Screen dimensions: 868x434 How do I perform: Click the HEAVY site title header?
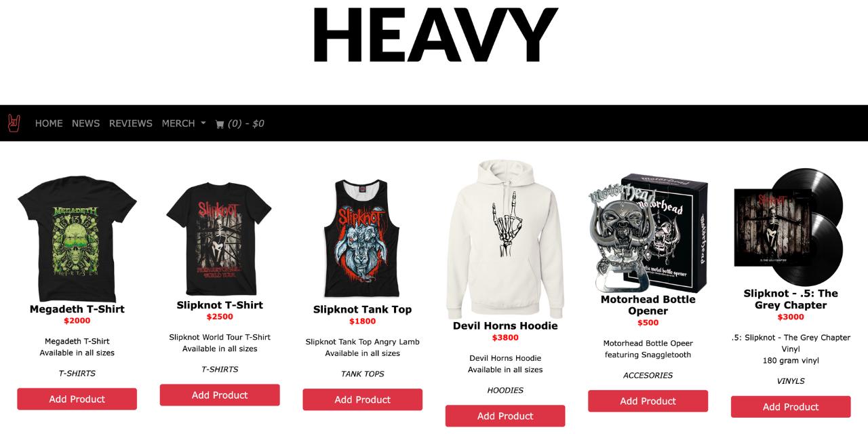435,35
